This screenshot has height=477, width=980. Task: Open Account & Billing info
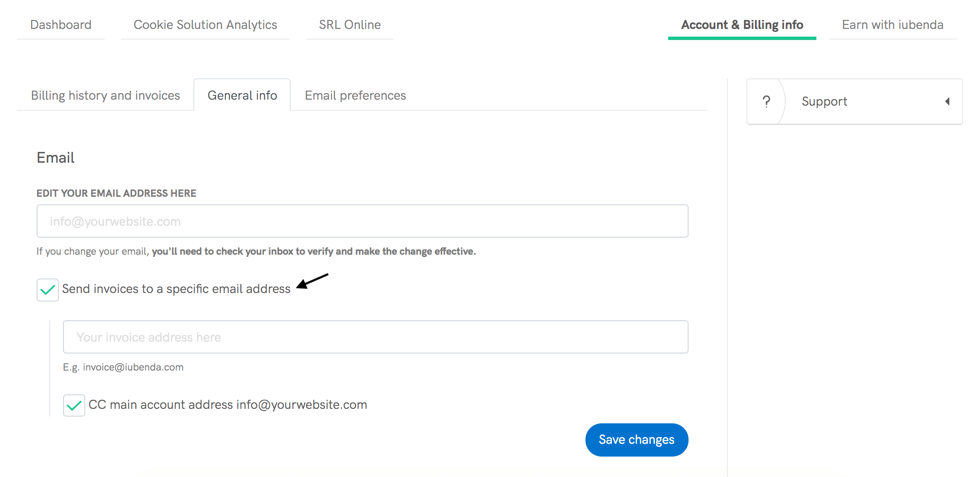(742, 24)
